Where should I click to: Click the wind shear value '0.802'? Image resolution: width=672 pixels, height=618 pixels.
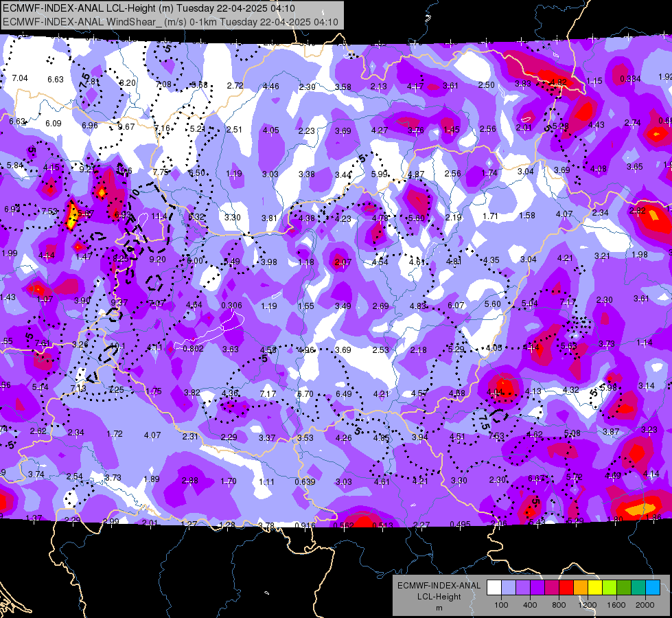click(194, 348)
